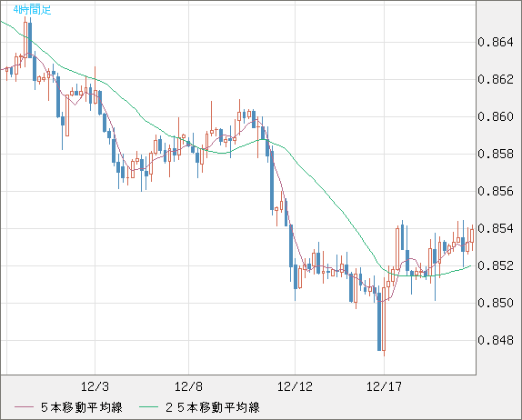Click the 0.854 price axis label
Image resolution: width=522 pixels, height=420 pixels.
[496, 229]
